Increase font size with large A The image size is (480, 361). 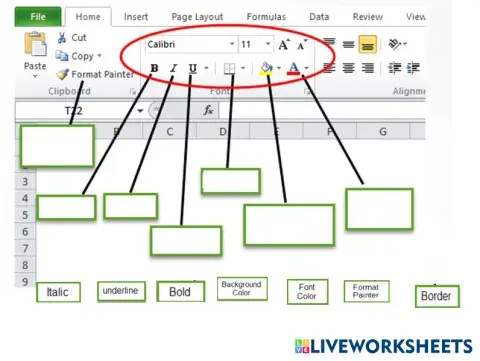click(284, 44)
